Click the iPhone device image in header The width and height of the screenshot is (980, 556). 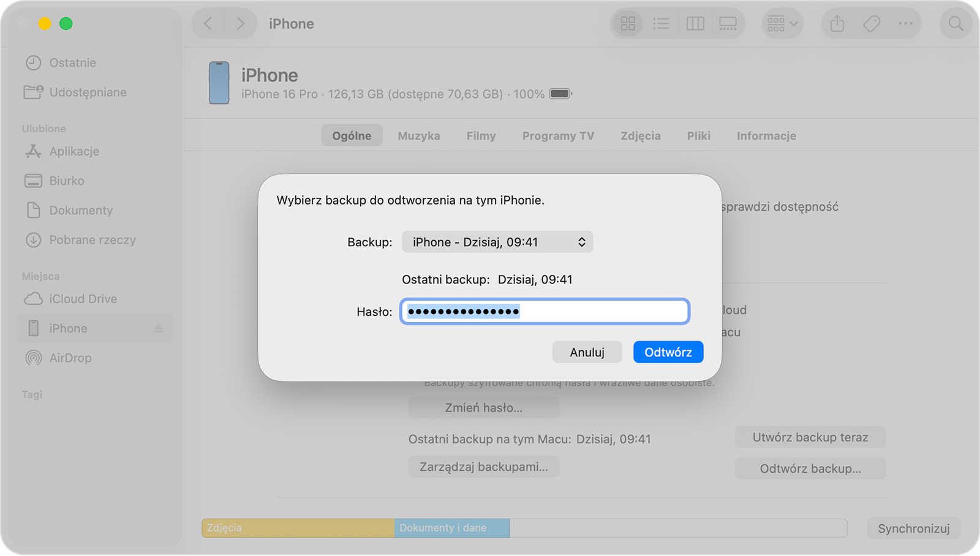click(x=219, y=83)
